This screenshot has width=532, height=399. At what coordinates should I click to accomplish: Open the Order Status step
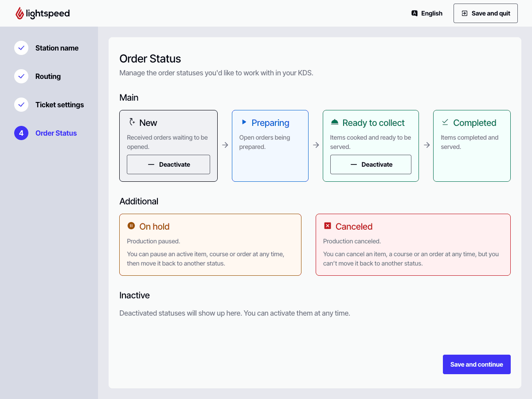coord(56,133)
